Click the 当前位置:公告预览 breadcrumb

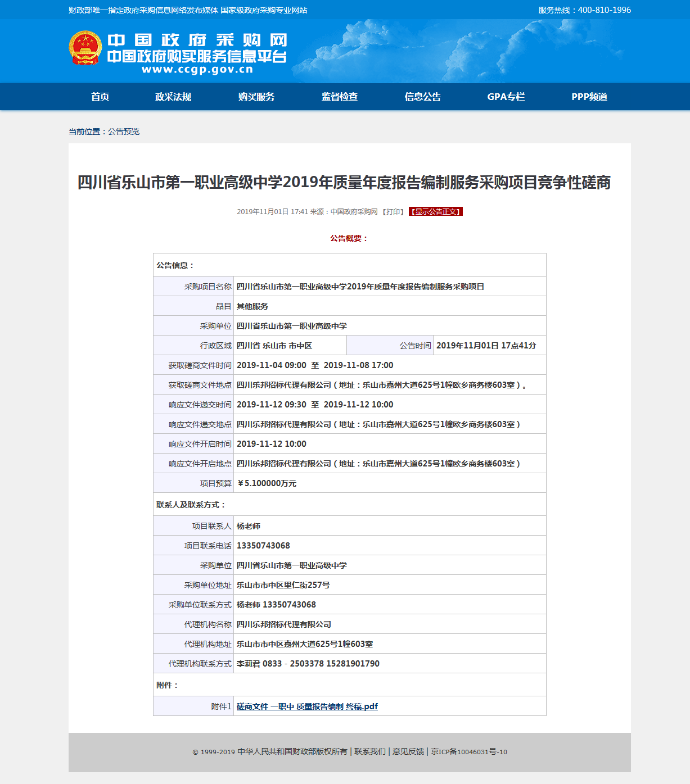[x=104, y=132]
